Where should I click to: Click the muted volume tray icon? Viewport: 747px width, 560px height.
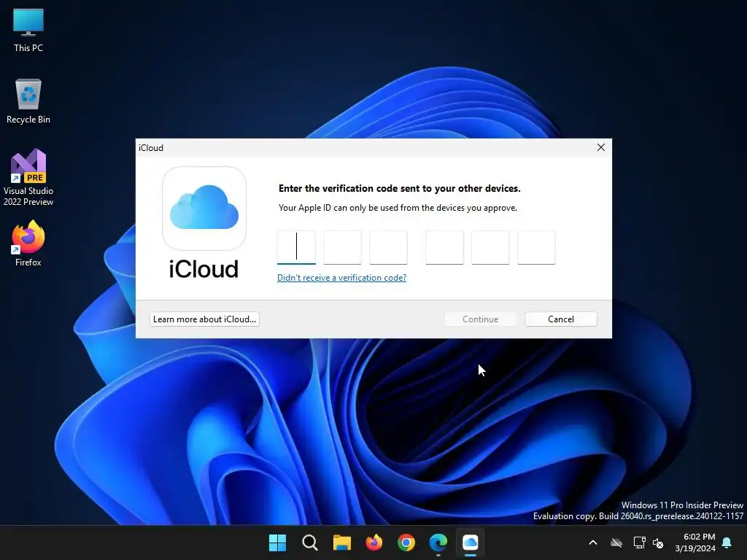pos(659,542)
